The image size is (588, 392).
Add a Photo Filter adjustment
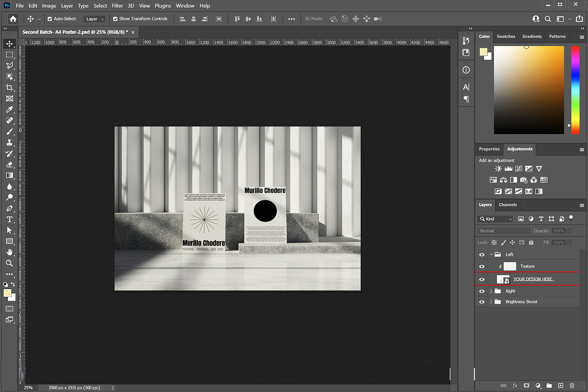coord(523,180)
